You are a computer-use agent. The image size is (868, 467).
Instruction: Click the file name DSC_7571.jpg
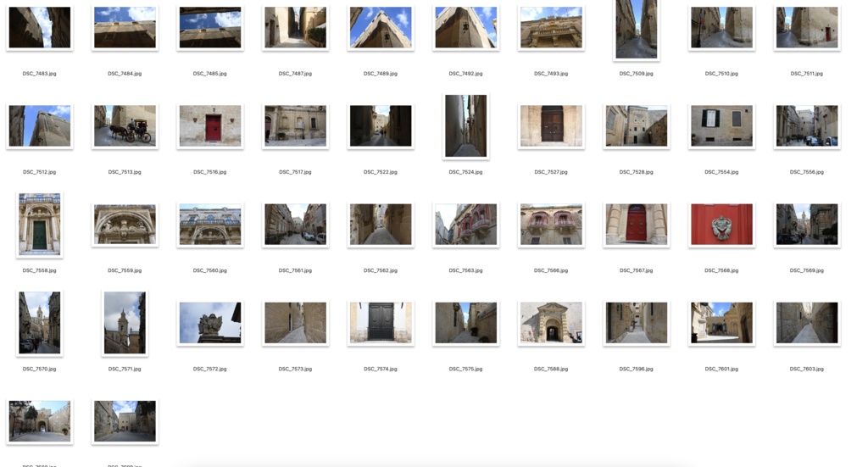125,369
